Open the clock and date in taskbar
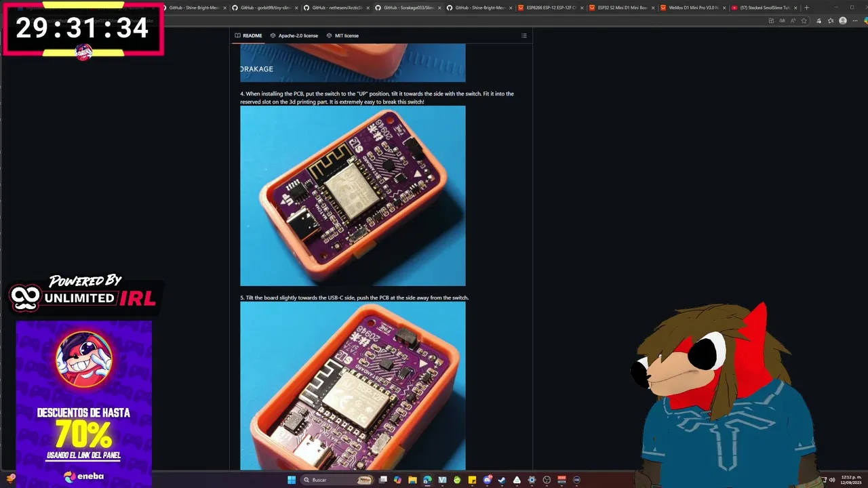 pyautogui.click(x=850, y=480)
